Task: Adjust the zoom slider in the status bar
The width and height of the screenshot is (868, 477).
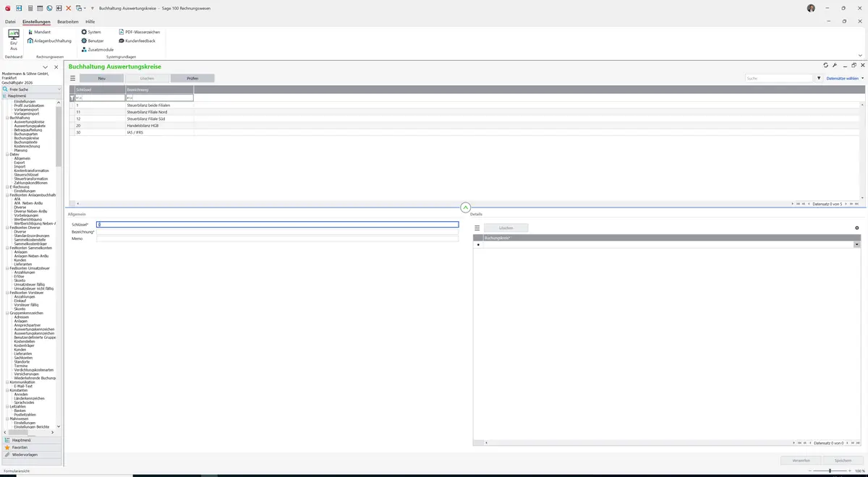Action: pyautogui.click(x=830, y=470)
